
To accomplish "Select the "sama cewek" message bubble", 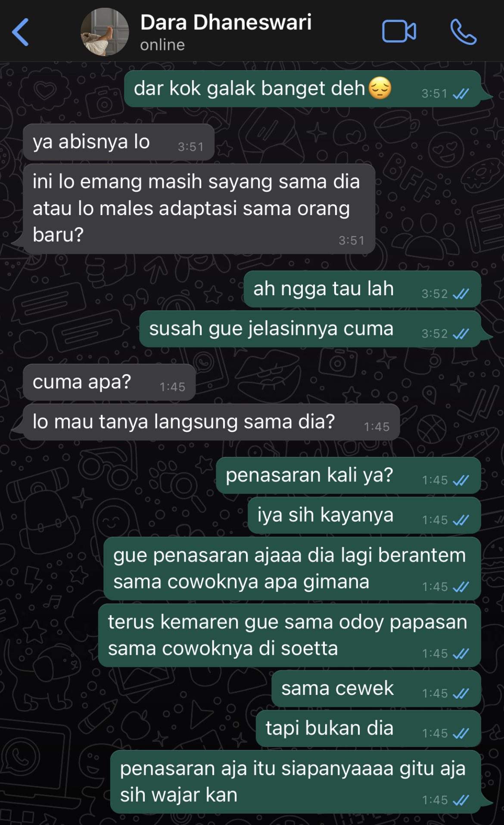I will (x=376, y=689).
